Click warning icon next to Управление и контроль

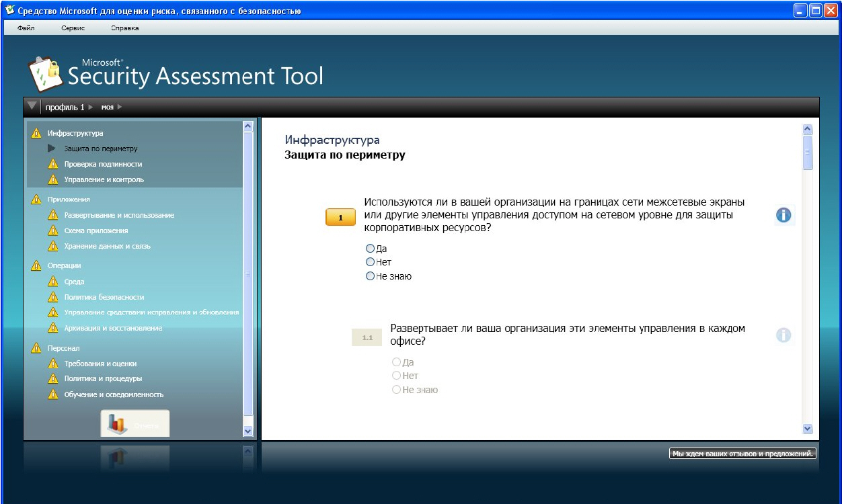[x=53, y=179]
